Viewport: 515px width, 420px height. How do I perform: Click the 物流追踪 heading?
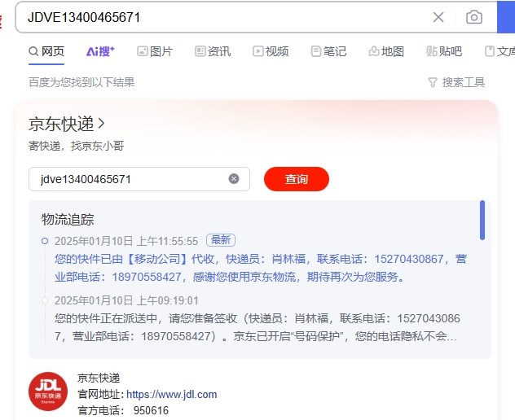[x=68, y=220]
